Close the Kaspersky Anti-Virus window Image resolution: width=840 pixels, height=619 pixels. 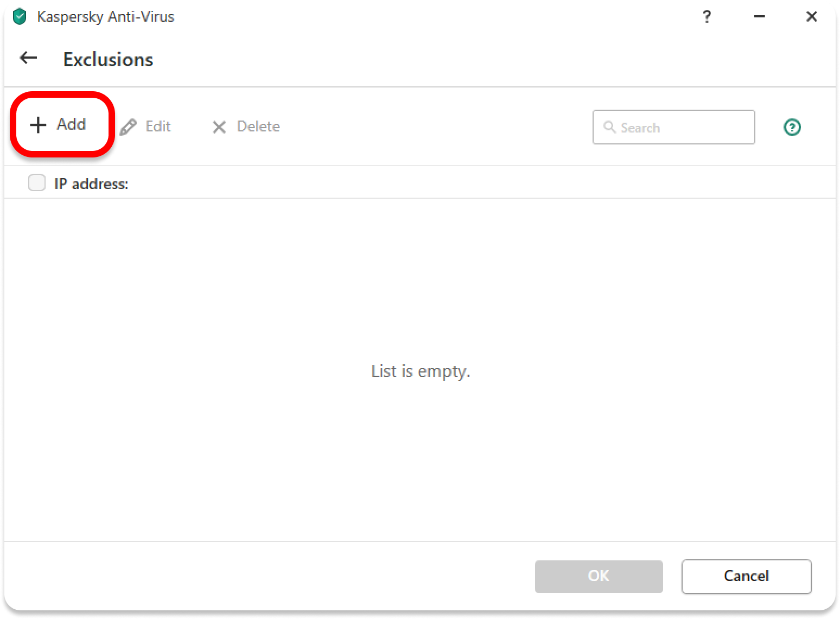point(811,17)
